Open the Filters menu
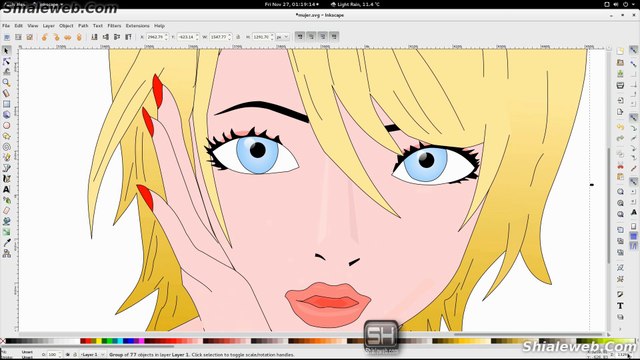Image resolution: width=640 pixels, height=360 pixels. coord(114,26)
